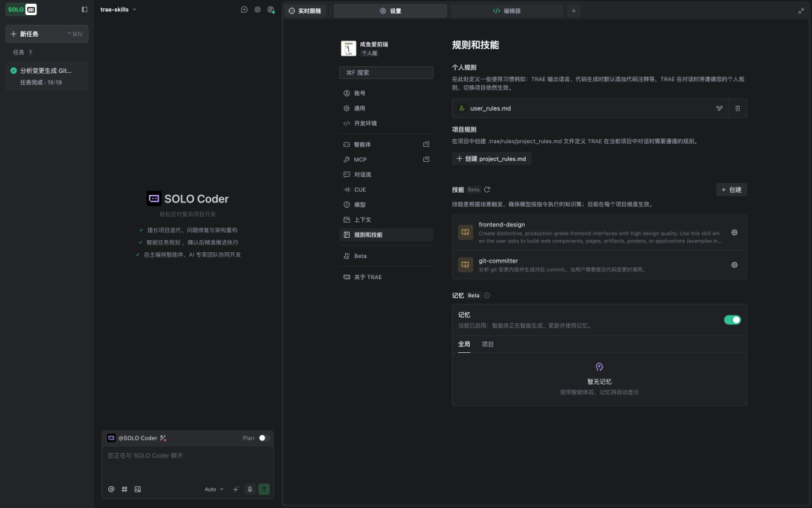The height and width of the screenshot is (508, 812).
Task: Click the feedback message icon in top bar
Action: (x=243, y=8)
